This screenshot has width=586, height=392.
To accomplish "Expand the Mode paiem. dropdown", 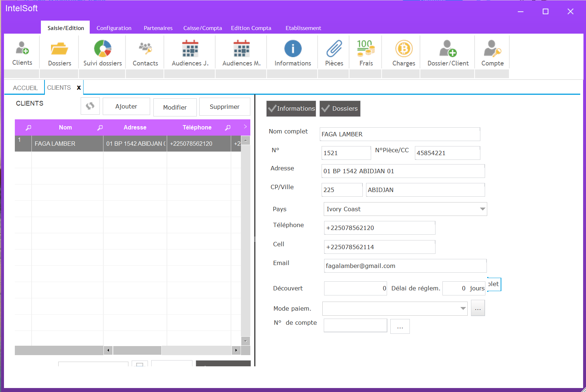I will [463, 308].
